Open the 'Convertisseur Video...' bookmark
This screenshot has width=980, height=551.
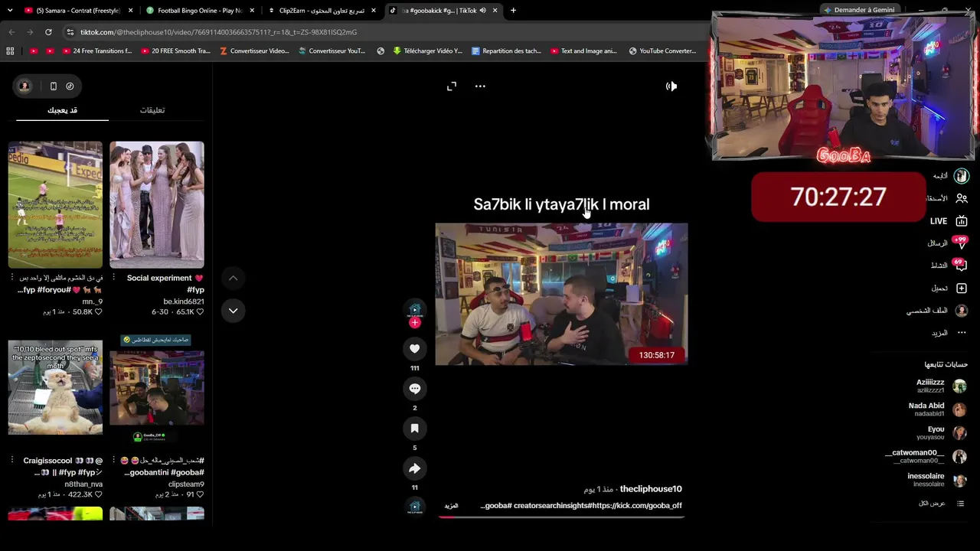[x=254, y=51]
